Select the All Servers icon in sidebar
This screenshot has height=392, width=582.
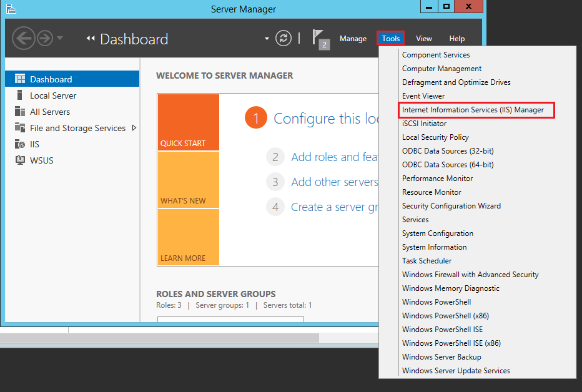point(19,112)
